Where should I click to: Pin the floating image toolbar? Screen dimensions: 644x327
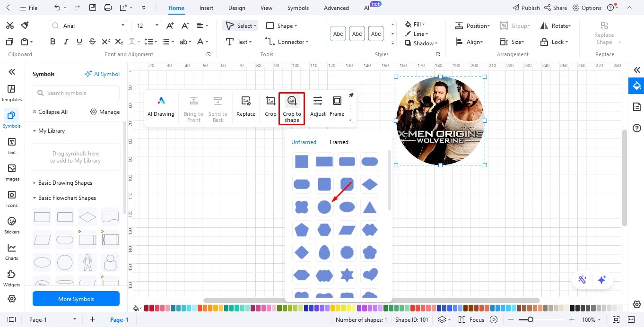click(351, 95)
